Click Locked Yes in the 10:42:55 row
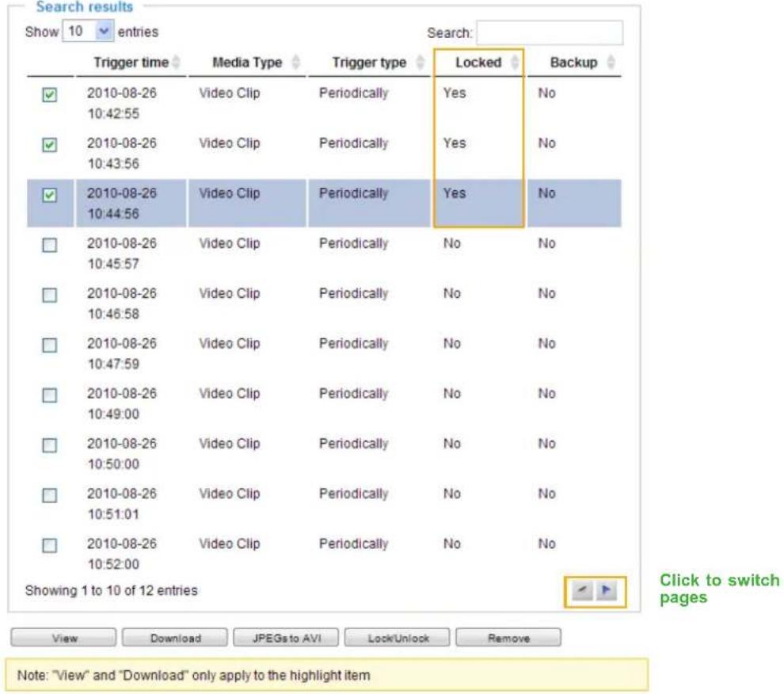The width and height of the screenshot is (784, 694). coord(455,93)
